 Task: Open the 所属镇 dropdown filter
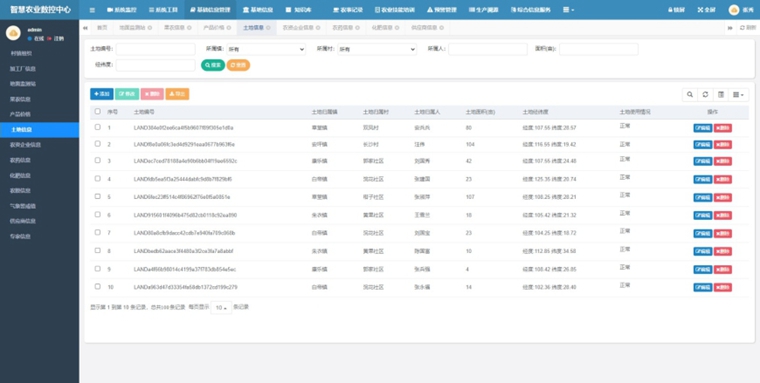[x=266, y=49]
